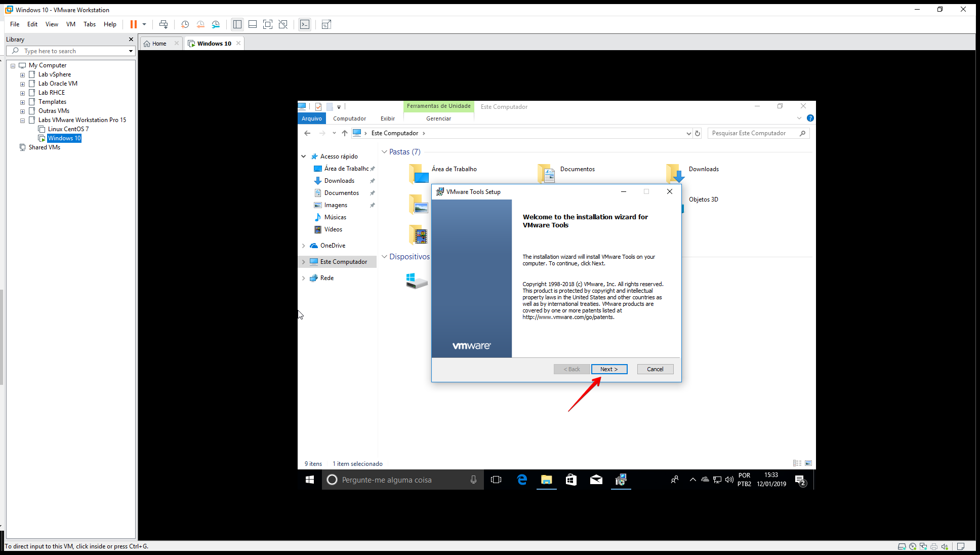Click the Unity mode toolbar icon
Viewport: 980px width, 555px height.
283,24
